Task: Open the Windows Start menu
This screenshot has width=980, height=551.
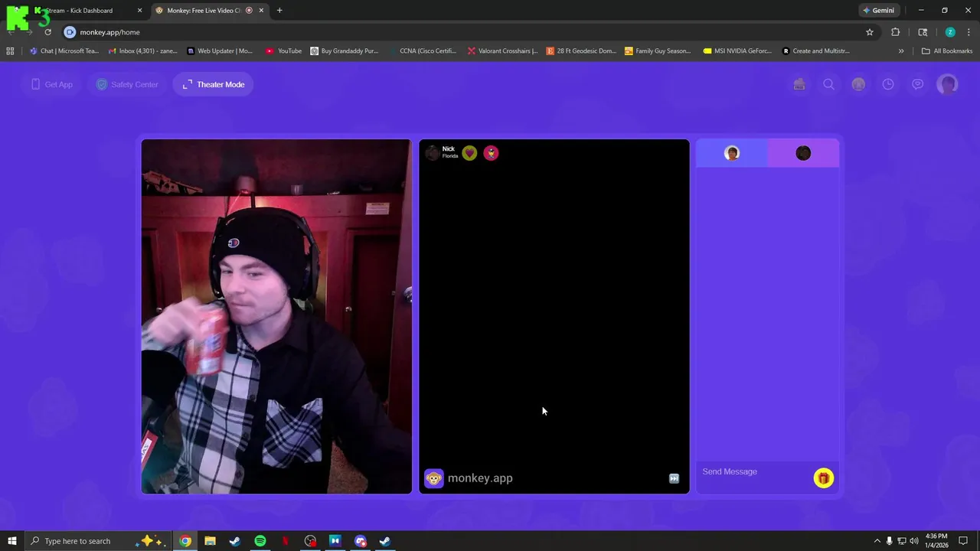Action: 11,541
